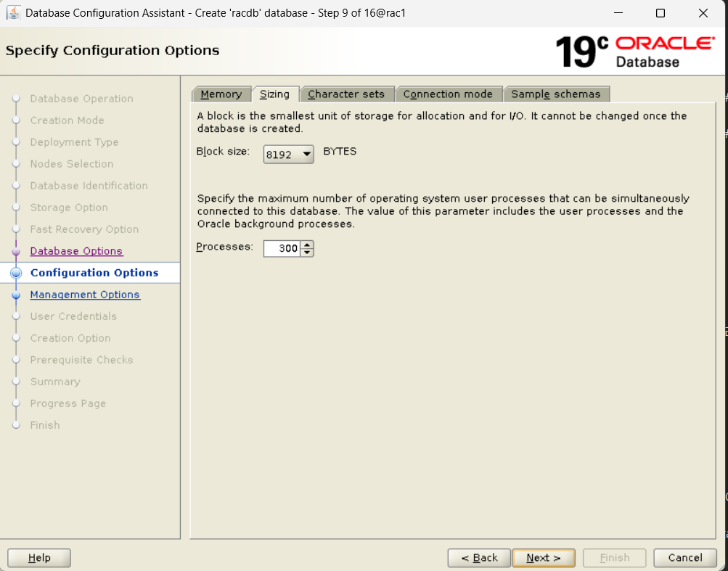This screenshot has height=571, width=728.
Task: Click the Prerequisite Checks step label
Action: (82, 360)
